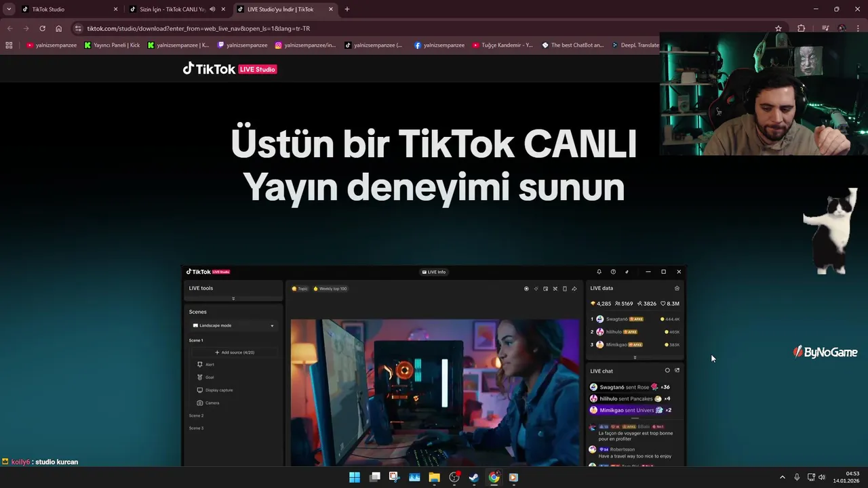Open the clock showing 04:53
868x488 pixels.
[847, 477]
